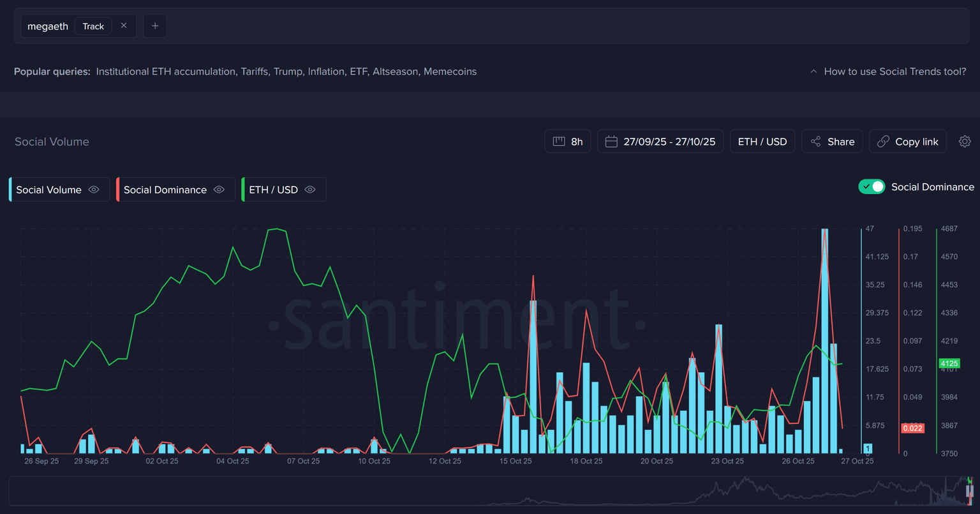Hide Social Dominance series via eye icon

point(219,190)
